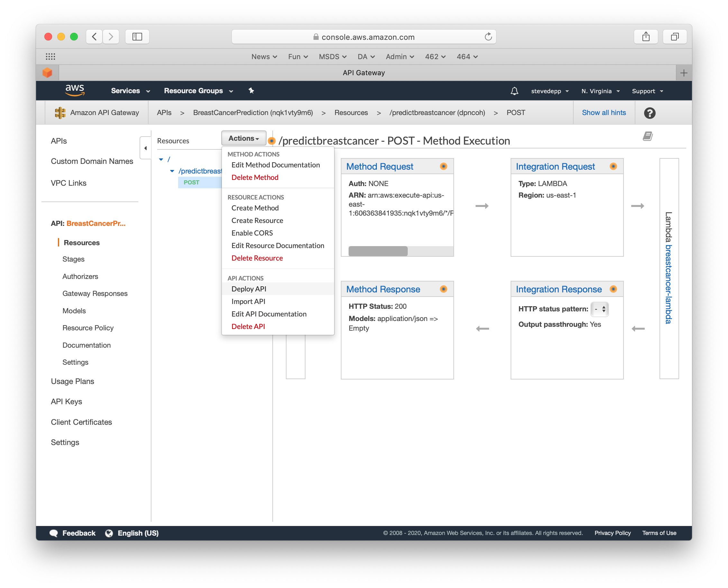Click the documentation book icon

coord(647,137)
